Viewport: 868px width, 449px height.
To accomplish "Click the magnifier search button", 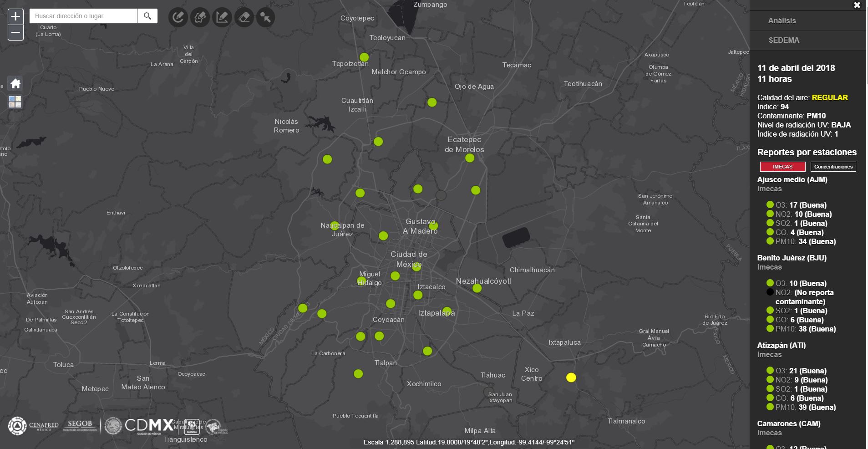I will pyautogui.click(x=147, y=16).
